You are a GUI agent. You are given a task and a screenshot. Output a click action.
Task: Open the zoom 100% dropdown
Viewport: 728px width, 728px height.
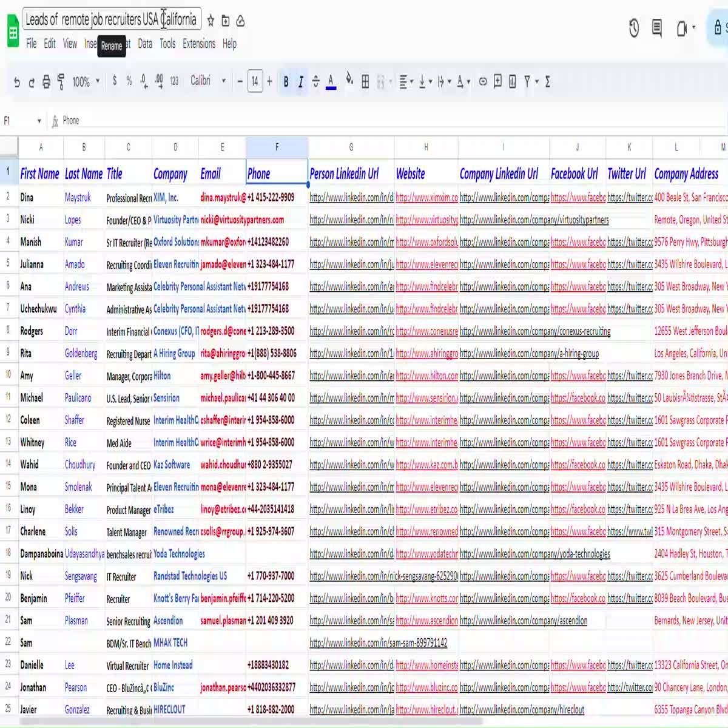point(86,82)
